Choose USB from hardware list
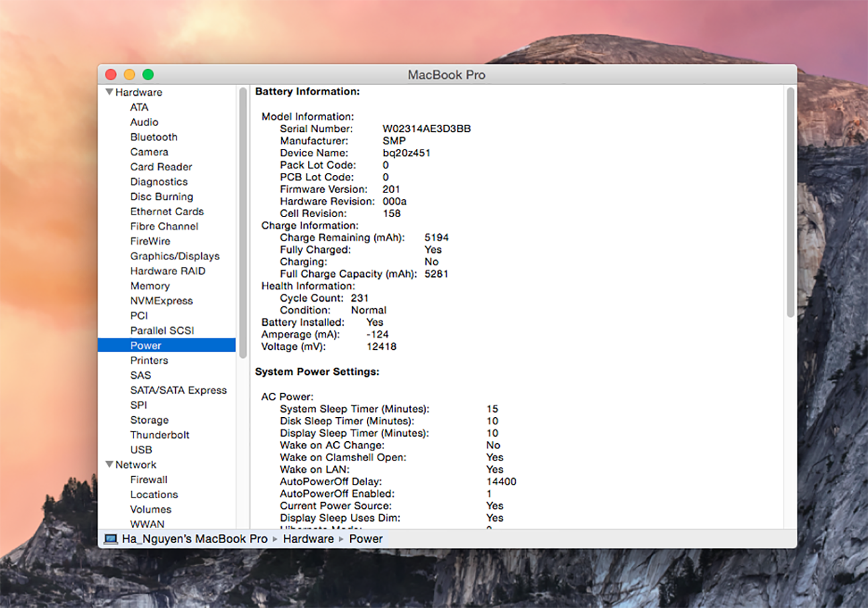 (141, 450)
